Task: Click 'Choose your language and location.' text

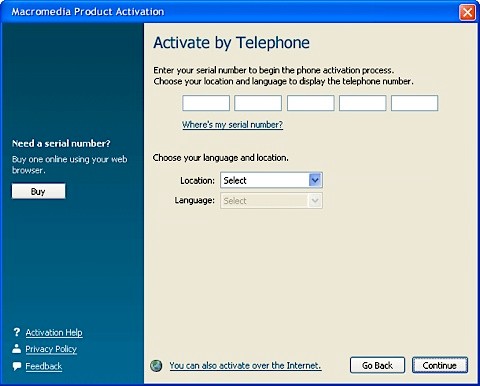Action: click(x=221, y=158)
